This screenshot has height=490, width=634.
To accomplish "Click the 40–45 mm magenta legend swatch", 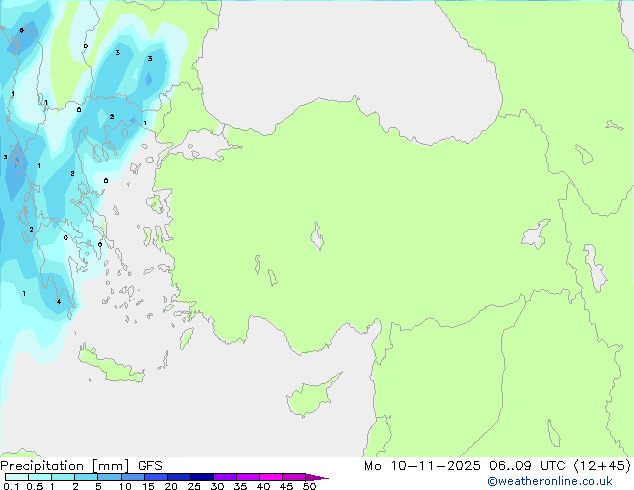I will 271,477.
